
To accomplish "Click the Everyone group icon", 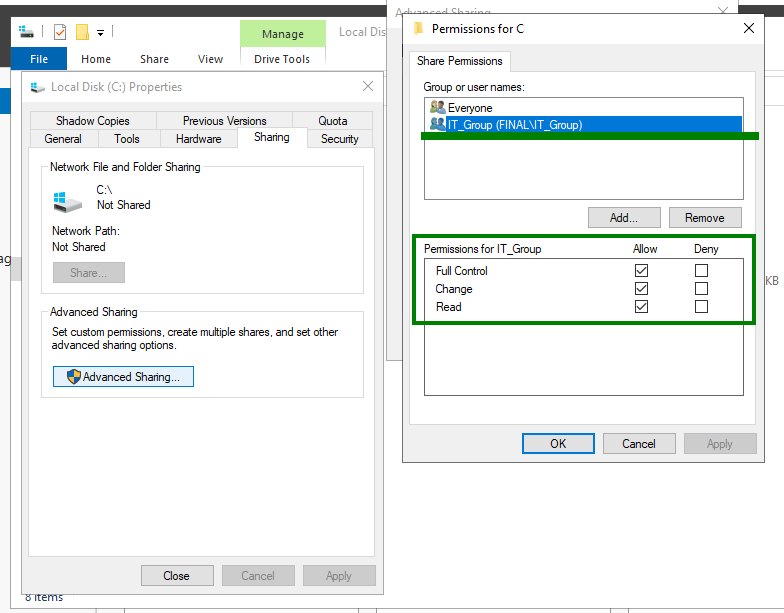I will pos(438,107).
